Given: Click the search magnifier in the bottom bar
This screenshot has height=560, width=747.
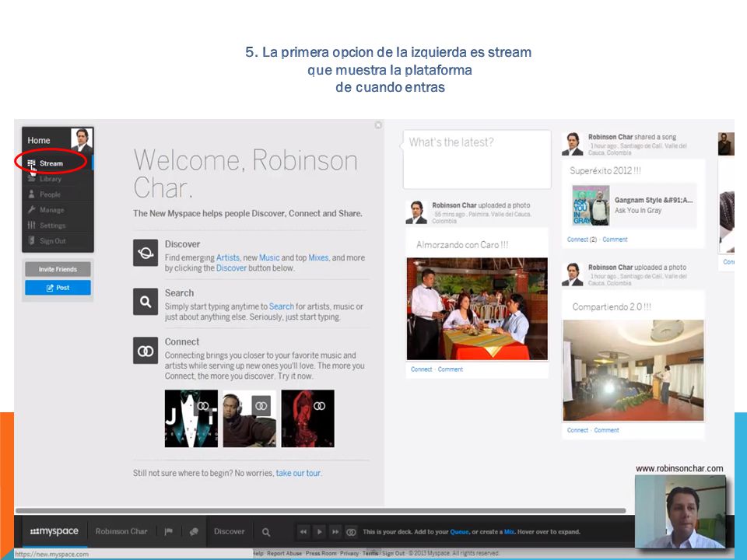Looking at the screenshot, I should click(266, 532).
